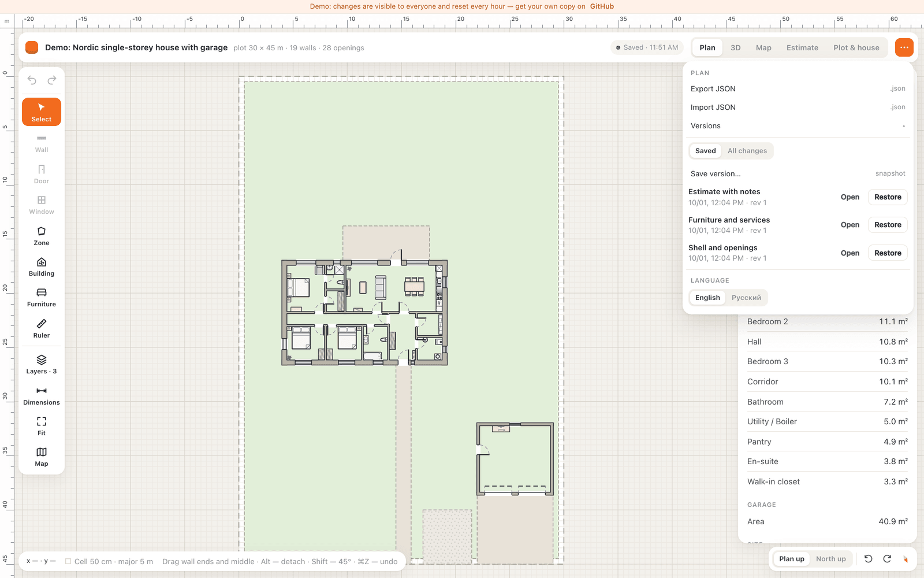This screenshot has height=578, width=924.
Task: Set language to English
Action: [707, 298]
